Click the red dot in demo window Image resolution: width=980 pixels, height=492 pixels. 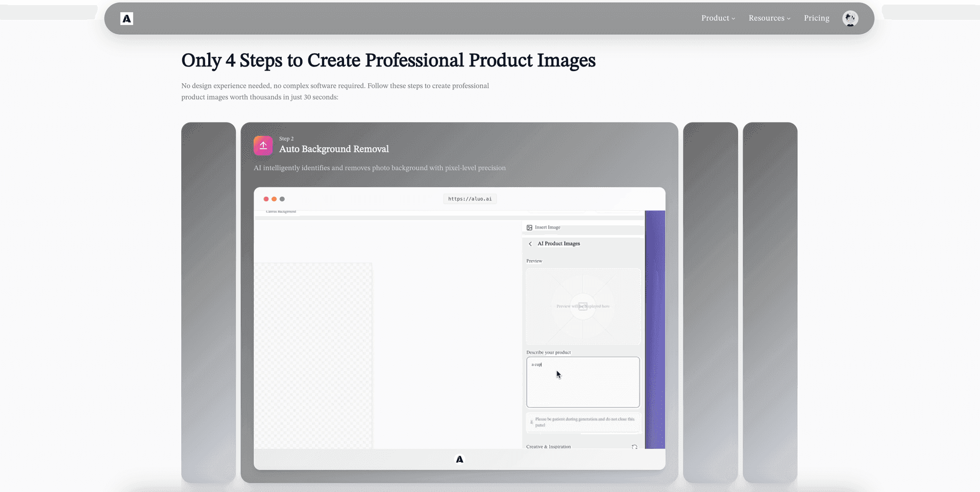click(x=266, y=199)
